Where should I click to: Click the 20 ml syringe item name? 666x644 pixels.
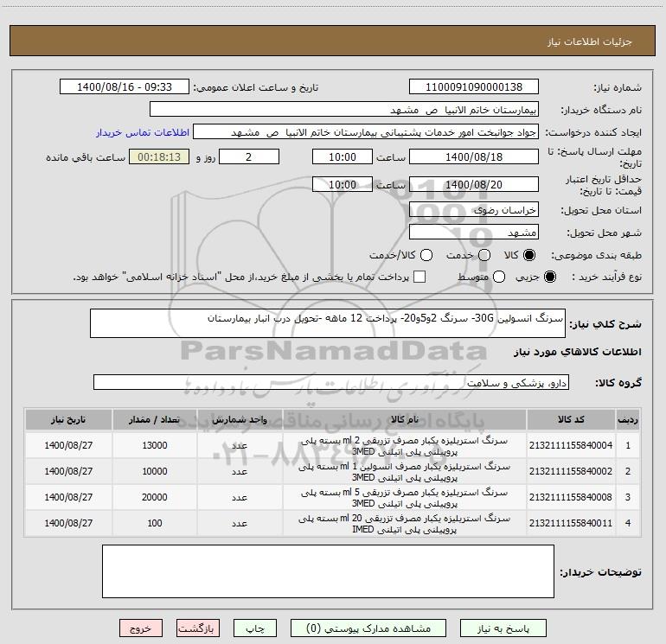click(405, 524)
